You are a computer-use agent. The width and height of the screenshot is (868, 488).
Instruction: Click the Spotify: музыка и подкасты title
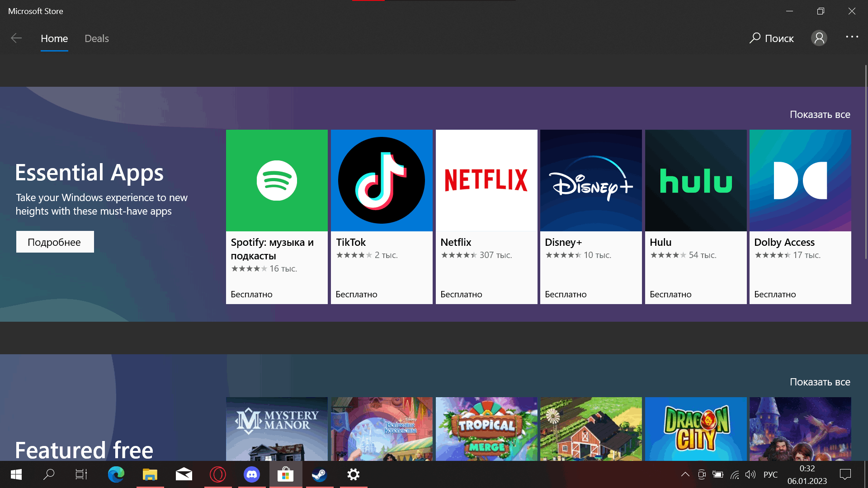[272, 249]
